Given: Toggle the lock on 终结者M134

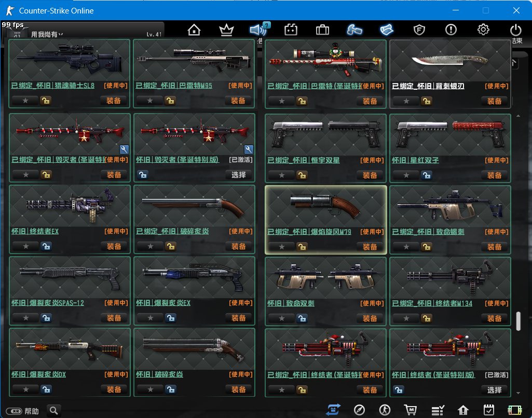Looking at the screenshot, I should 426,318.
